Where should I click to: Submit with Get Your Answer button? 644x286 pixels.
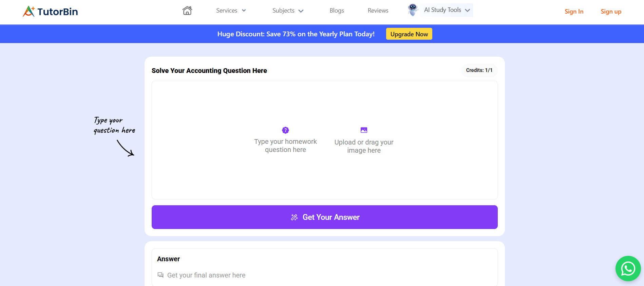(x=325, y=217)
